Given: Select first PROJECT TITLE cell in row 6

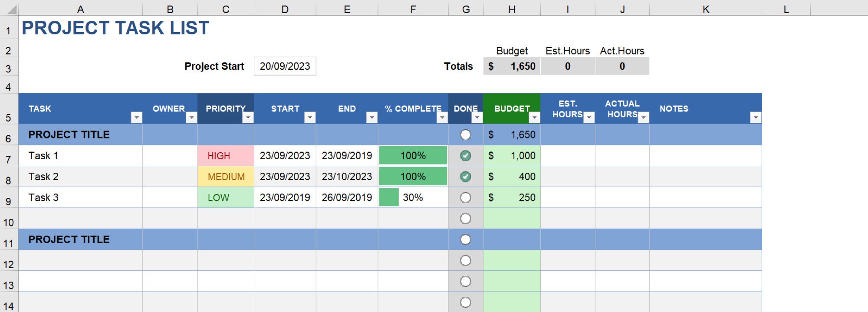Looking at the screenshot, I should [x=80, y=135].
